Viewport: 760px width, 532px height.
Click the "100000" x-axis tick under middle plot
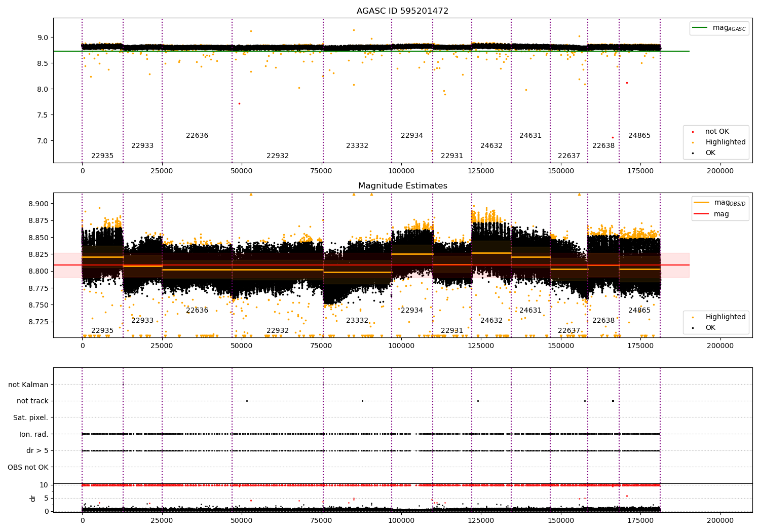tap(401, 346)
